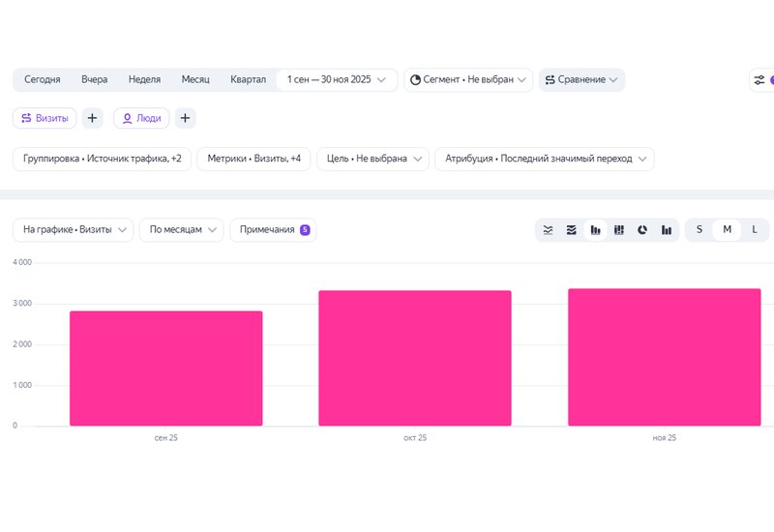Click the 4 000 y-axis value

point(22,262)
